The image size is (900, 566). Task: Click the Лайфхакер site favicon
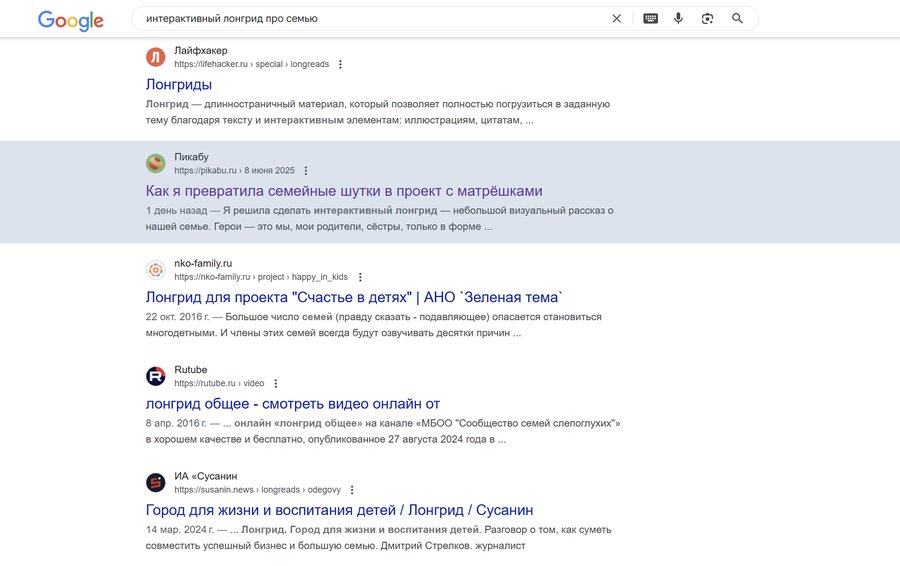pyautogui.click(x=155, y=57)
